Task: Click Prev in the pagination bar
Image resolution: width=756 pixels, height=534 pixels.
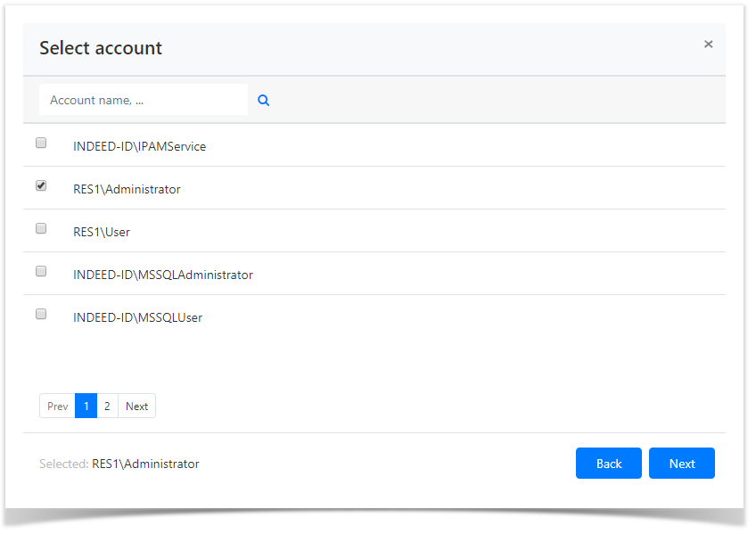Action: tap(56, 406)
